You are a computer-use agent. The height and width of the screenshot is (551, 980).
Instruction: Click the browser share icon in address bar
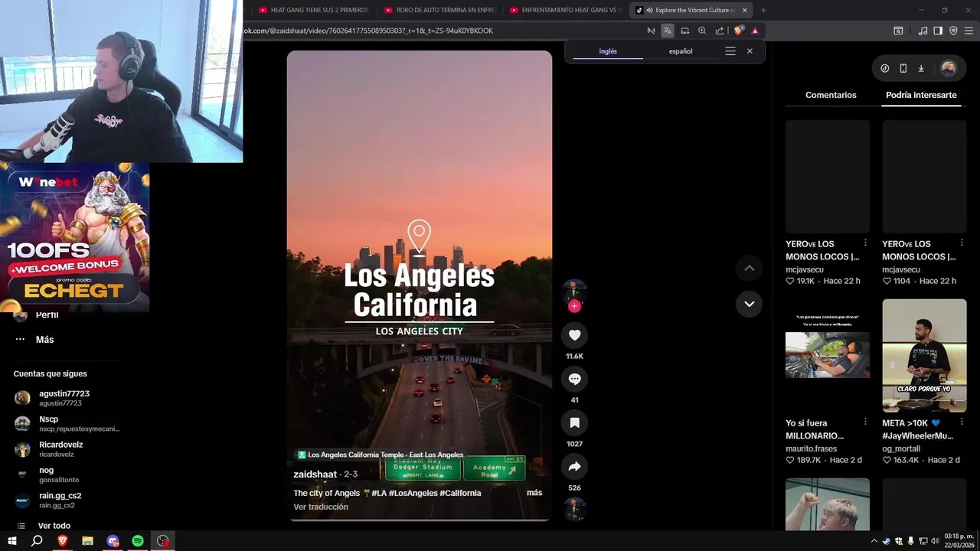pyautogui.click(x=720, y=31)
